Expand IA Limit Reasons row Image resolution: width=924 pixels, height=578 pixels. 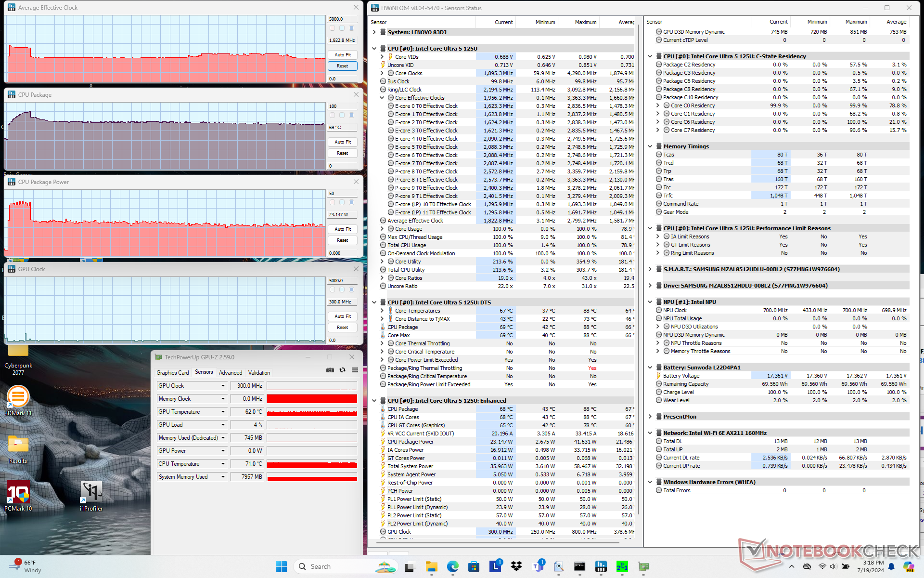tap(658, 236)
